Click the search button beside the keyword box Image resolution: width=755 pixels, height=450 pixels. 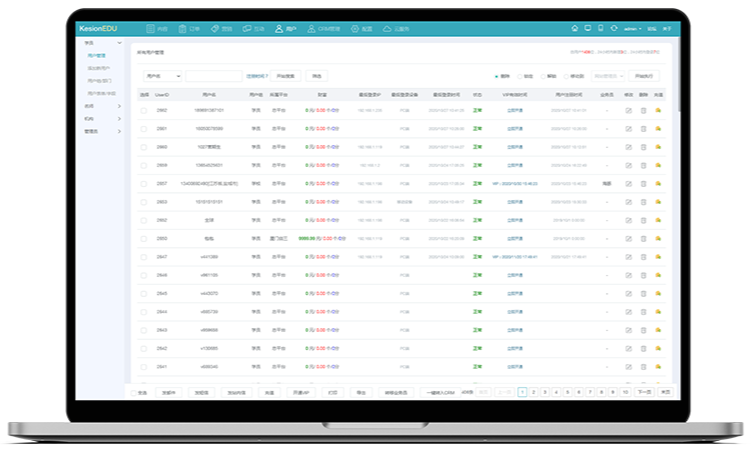[x=286, y=76]
